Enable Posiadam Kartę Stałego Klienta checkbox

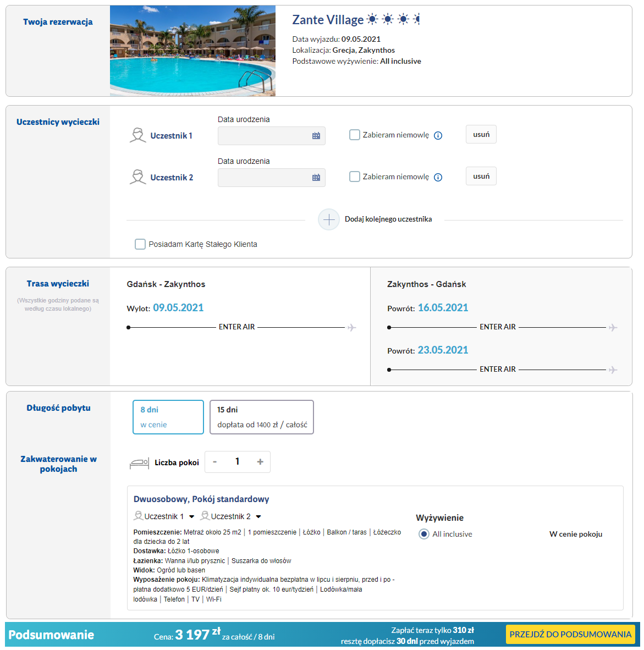[x=140, y=244]
